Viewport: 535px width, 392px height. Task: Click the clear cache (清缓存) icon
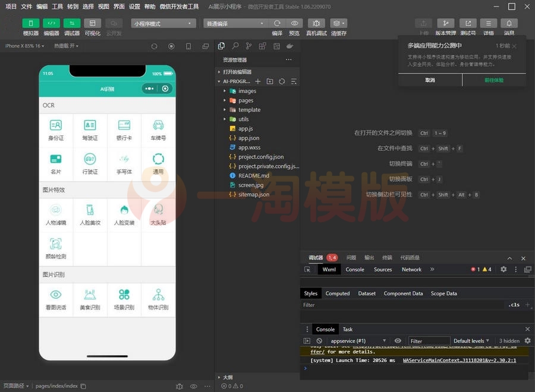point(338,23)
